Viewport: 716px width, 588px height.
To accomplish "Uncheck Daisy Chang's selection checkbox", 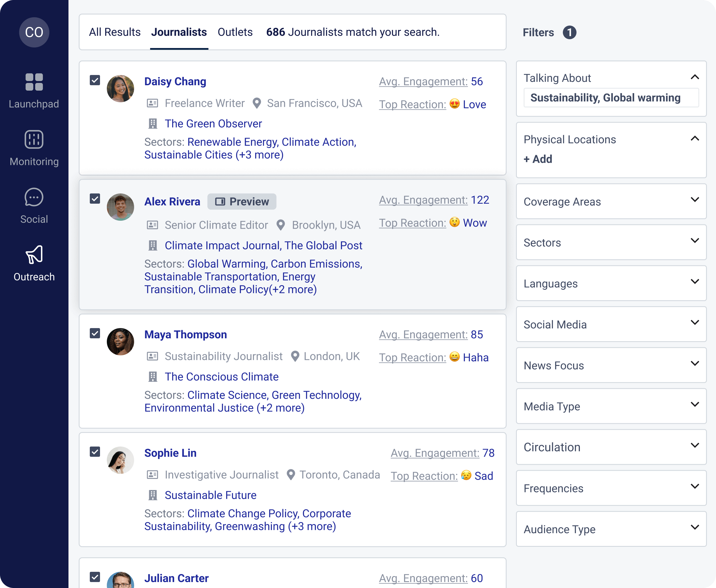I will (x=95, y=80).
